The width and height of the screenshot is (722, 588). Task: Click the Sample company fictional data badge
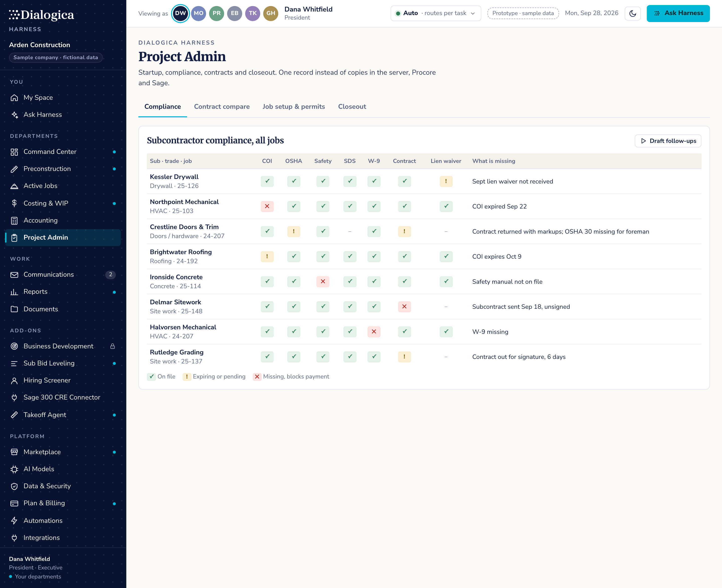pos(56,58)
